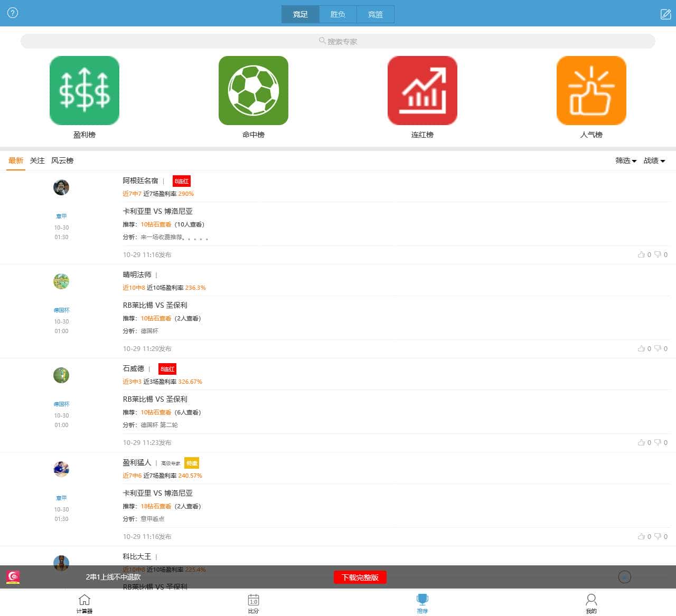Like 阿根廷名宿's post with thumbs-up

[641, 254]
